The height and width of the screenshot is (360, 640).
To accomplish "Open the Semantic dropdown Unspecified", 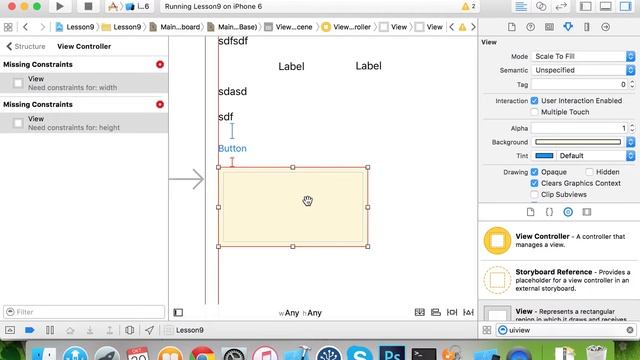I will (583, 70).
